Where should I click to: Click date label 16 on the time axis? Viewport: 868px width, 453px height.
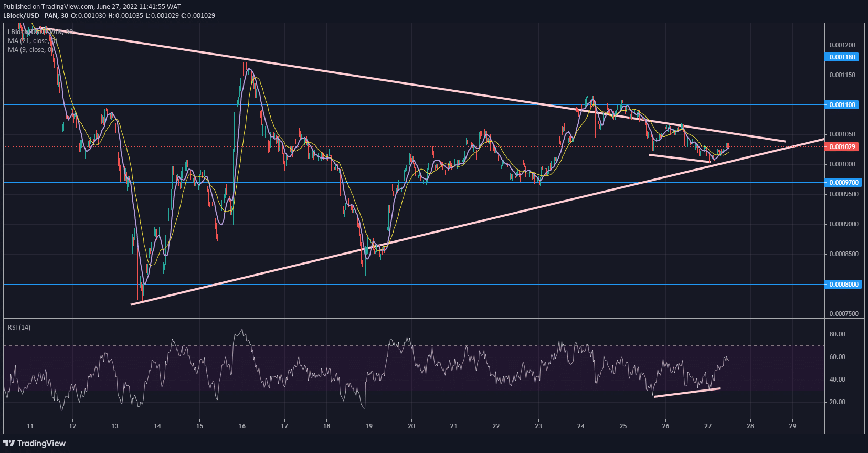pos(242,426)
